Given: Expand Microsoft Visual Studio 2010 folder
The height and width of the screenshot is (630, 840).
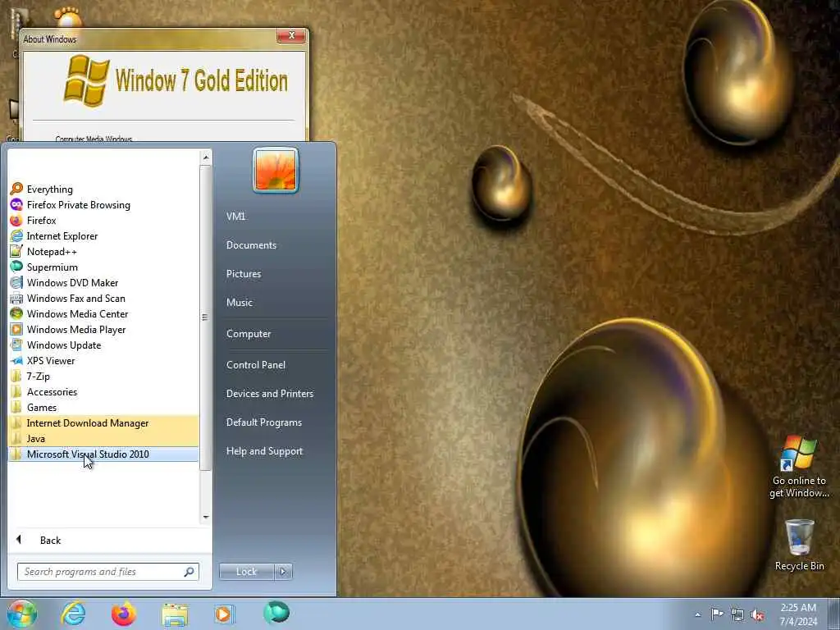Looking at the screenshot, I should [x=103, y=454].
